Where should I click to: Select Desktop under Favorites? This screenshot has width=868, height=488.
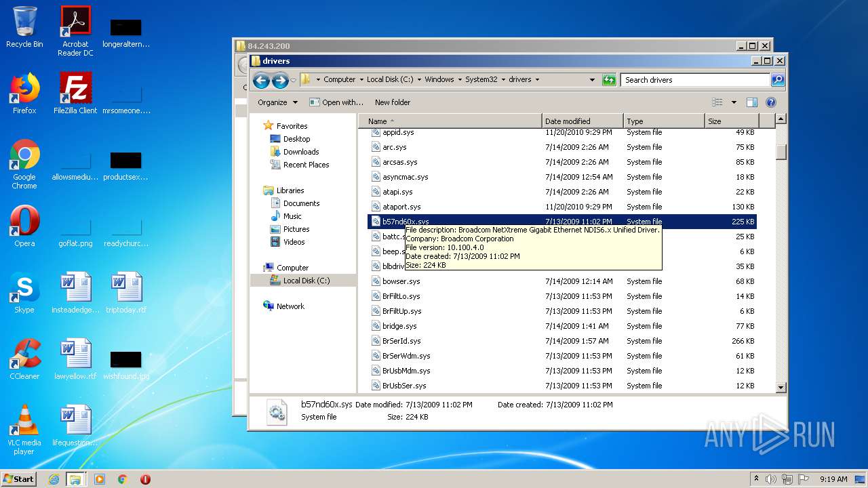(x=296, y=139)
